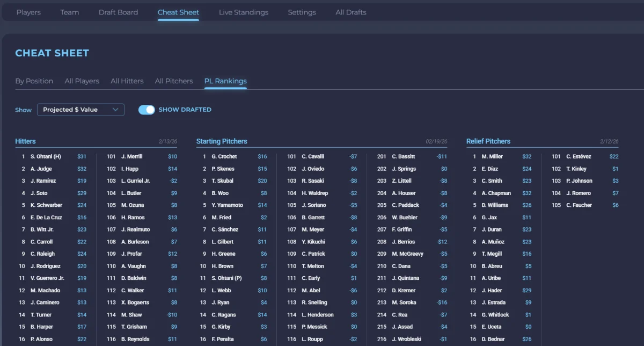Click the Hitters section heading
The height and width of the screenshot is (346, 644).
(x=25, y=141)
